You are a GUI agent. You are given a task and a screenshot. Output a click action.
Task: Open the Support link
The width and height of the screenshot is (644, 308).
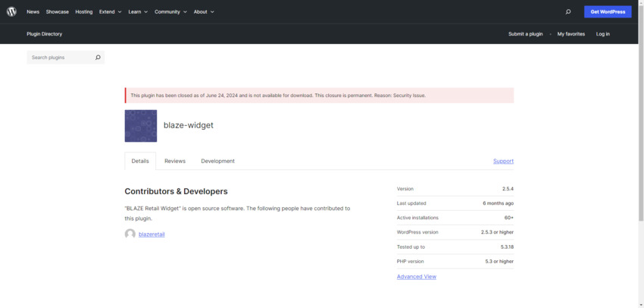tap(503, 161)
